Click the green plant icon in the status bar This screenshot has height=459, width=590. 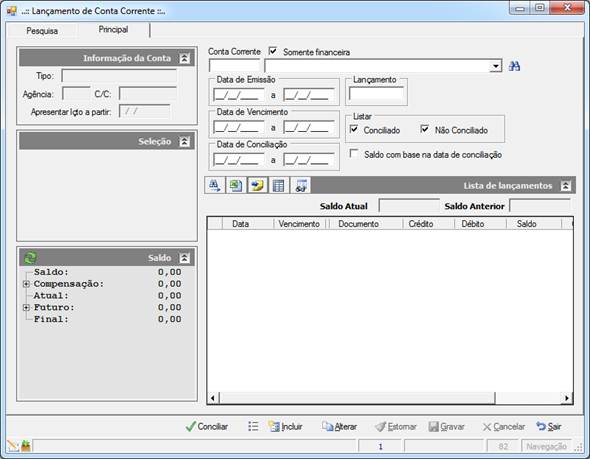coord(26,446)
